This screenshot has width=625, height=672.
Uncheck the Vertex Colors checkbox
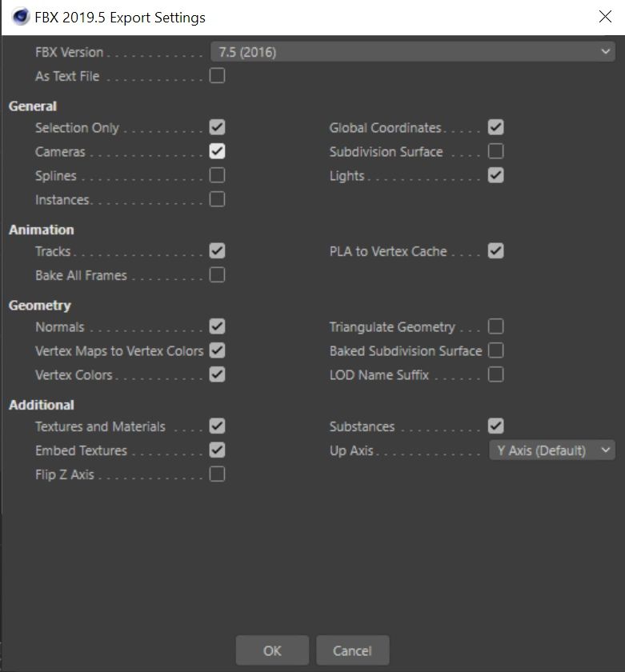[217, 374]
